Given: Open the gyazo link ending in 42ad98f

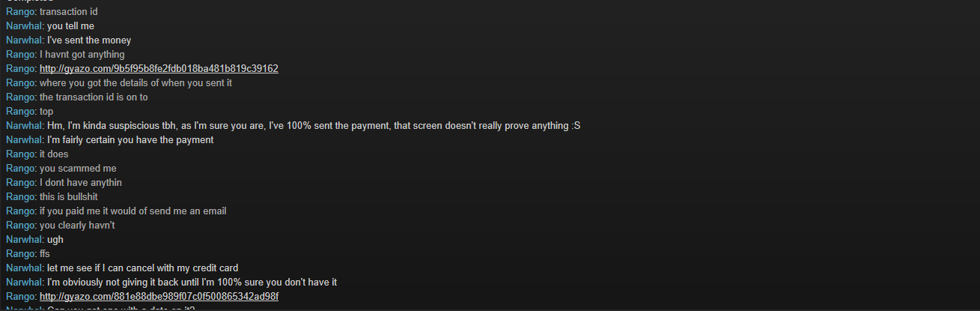Looking at the screenshot, I should point(159,297).
